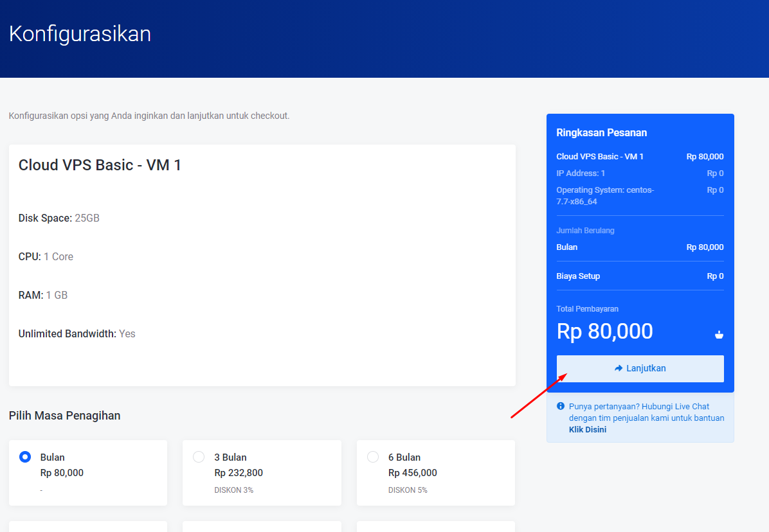This screenshot has height=532, width=769.
Task: Click the large Rp 80,000 total amount
Action: [604, 332]
